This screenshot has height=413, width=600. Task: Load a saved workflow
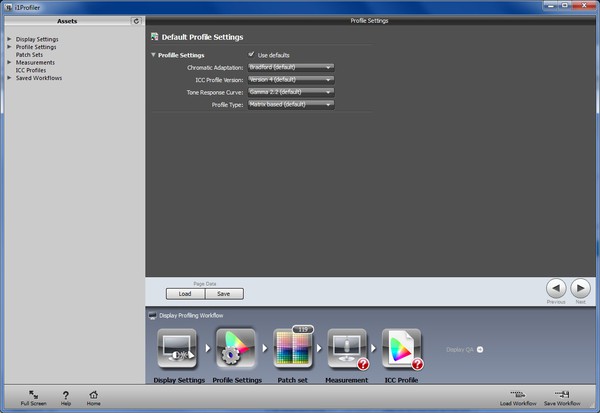point(518,398)
